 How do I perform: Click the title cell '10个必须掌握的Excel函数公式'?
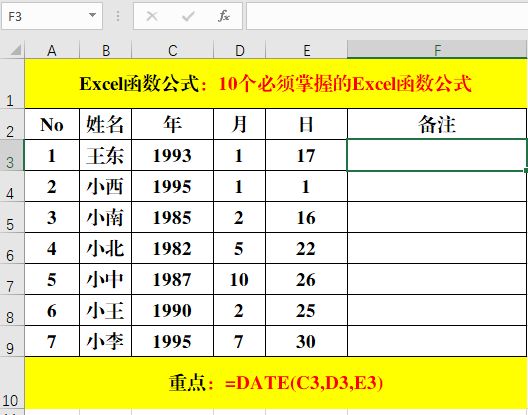[275, 84]
